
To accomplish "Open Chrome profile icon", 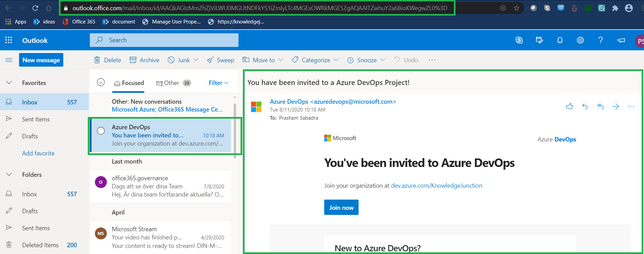I will [x=629, y=8].
